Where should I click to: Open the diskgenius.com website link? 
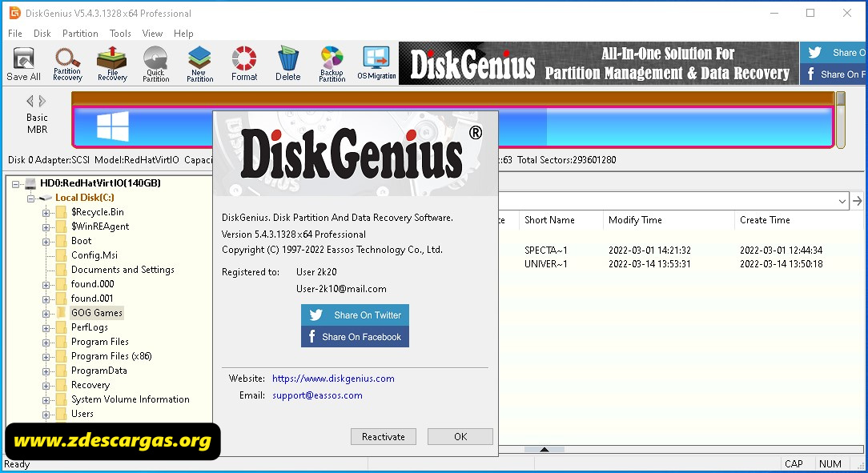(333, 379)
